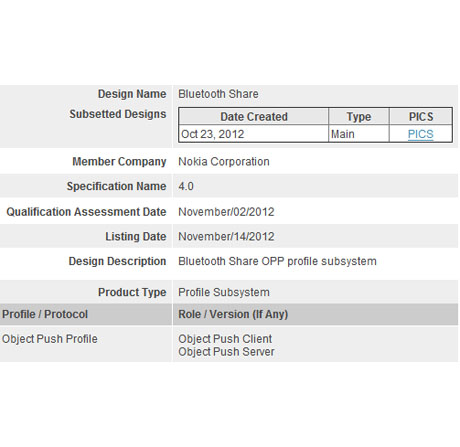Click the Type column header
Image resolution: width=460 pixels, height=447 pixels.
pyautogui.click(x=359, y=117)
